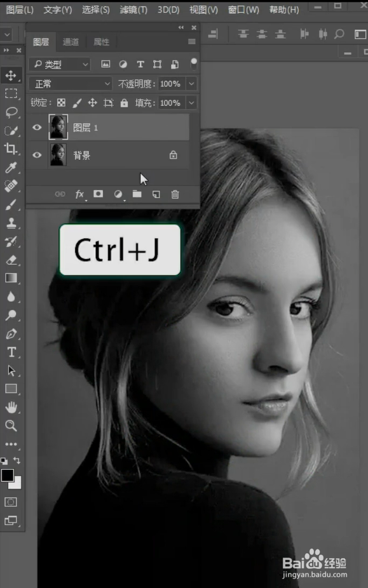Toggle adjustment layer filter

tap(123, 64)
